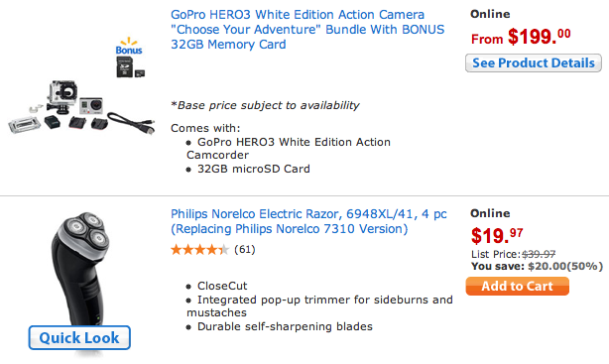
Task: Click the Philips Norelco razor product image
Action: [x=80, y=268]
